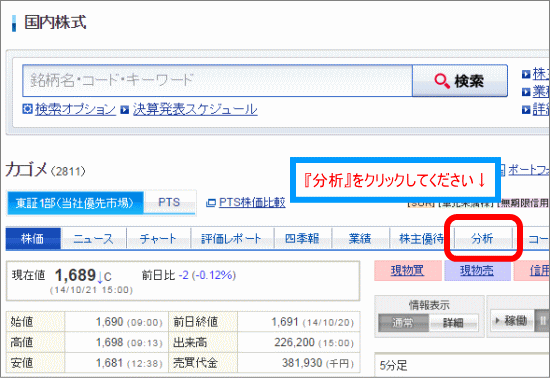Click the stock name search input field
Viewport: 550px width, 378px height.
click(x=217, y=80)
